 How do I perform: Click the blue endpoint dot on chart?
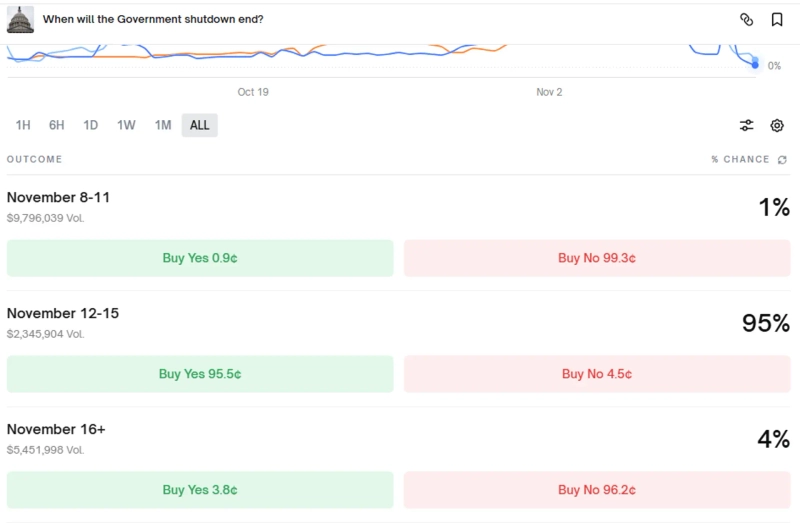[755, 65]
